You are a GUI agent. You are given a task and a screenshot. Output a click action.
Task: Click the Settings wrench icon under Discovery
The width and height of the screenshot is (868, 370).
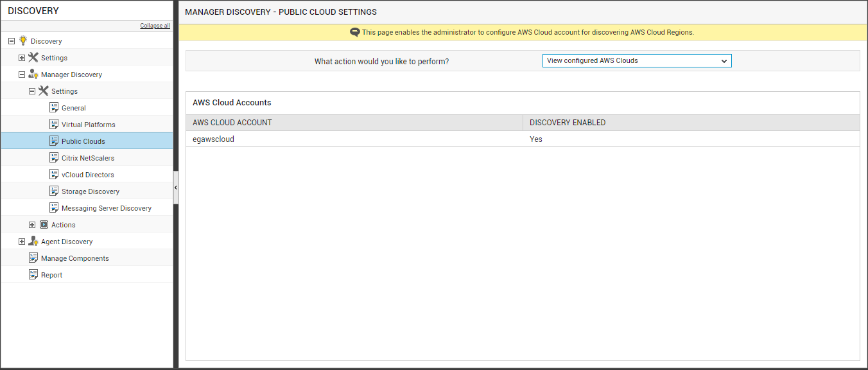click(x=33, y=57)
